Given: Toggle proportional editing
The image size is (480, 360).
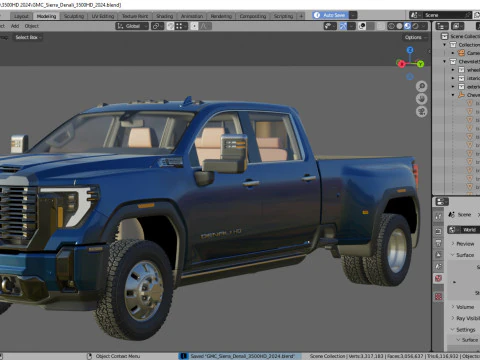Looking at the screenshot, I should coord(194,26).
